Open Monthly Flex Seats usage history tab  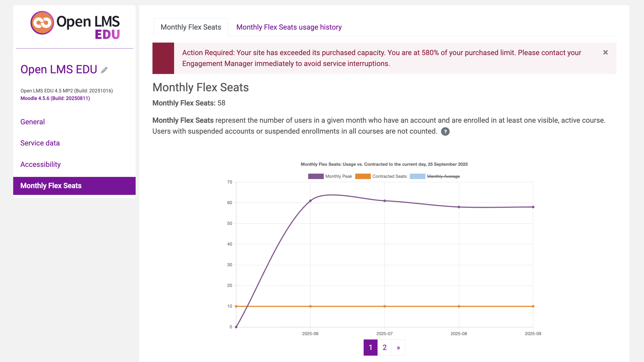click(289, 27)
